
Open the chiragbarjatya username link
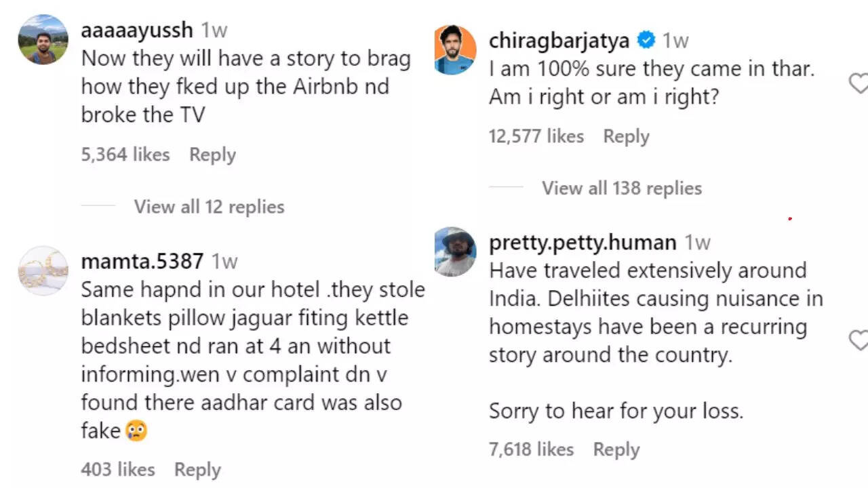point(559,41)
